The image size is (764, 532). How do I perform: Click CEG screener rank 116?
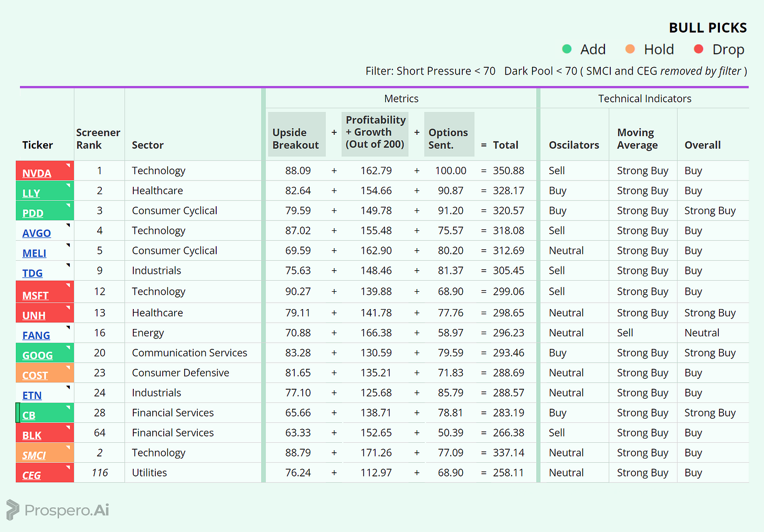click(100, 472)
